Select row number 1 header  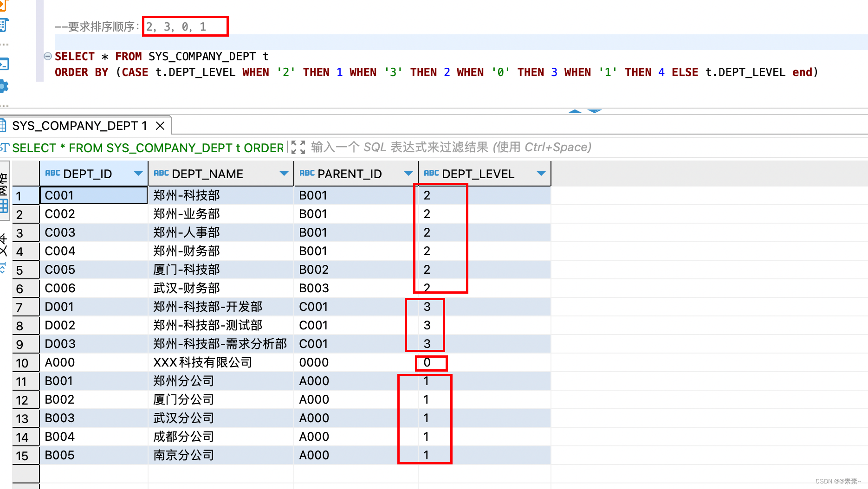coord(26,196)
